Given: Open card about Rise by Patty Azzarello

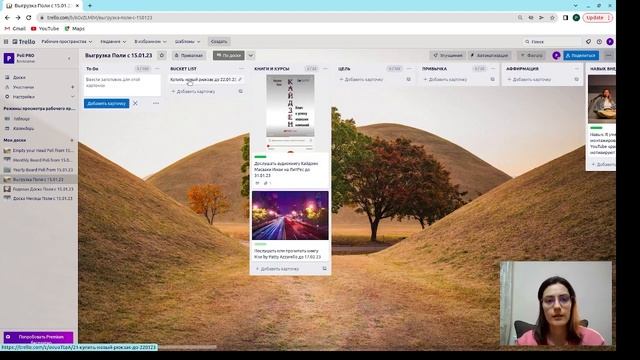Looking at the screenshot, I should point(287,254).
